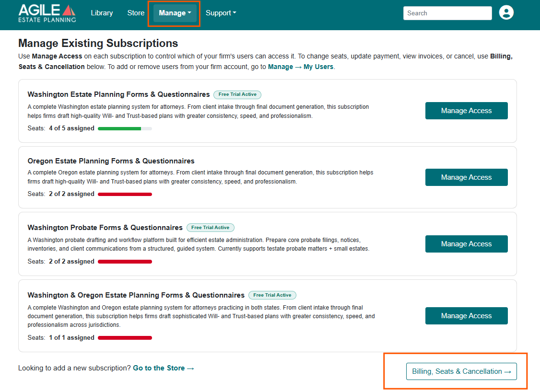Manage Access for Washington Estate Planning Forms
The height and width of the screenshot is (392, 540).
pos(466,111)
